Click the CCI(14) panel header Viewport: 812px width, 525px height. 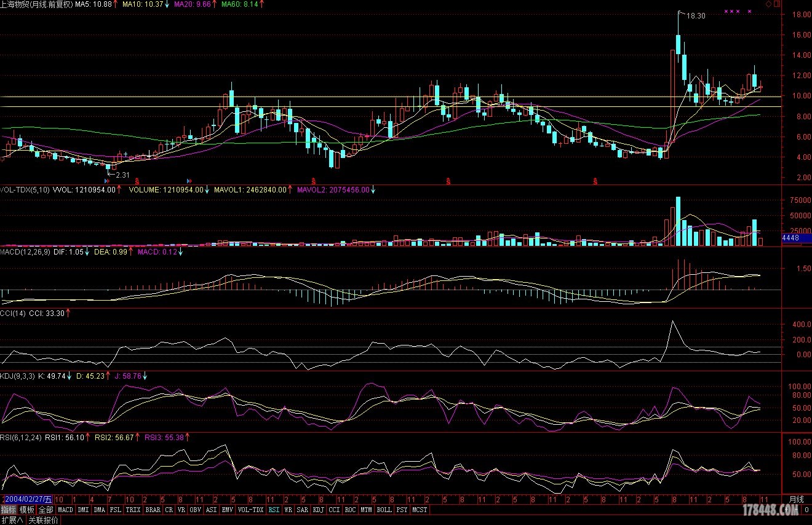(x=14, y=313)
